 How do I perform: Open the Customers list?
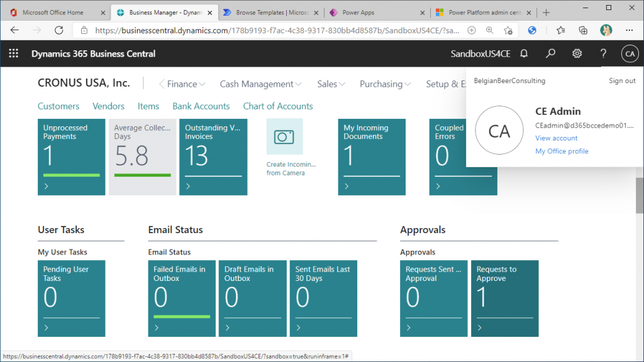tap(58, 106)
